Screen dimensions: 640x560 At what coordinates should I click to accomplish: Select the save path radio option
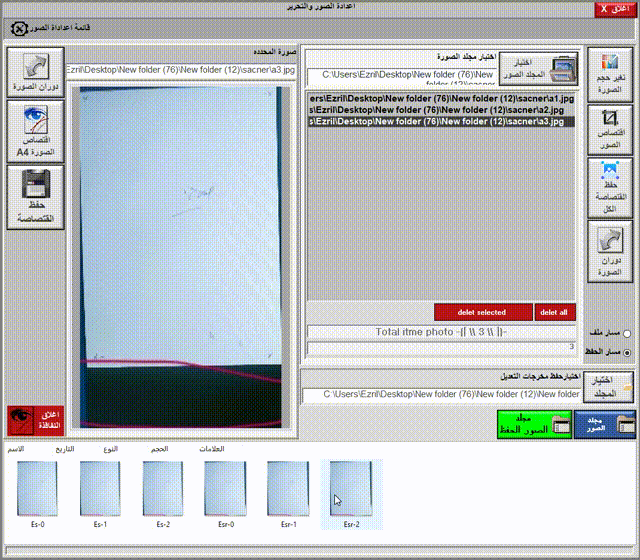pyautogui.click(x=627, y=352)
